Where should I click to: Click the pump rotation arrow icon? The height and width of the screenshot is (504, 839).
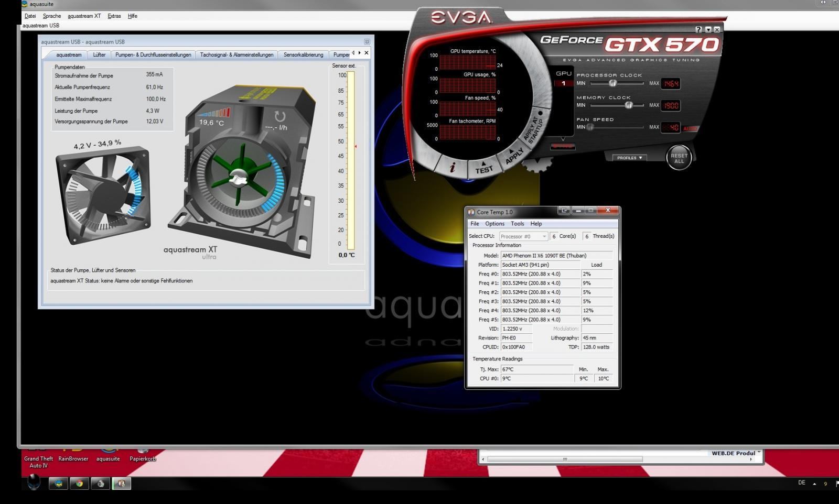point(280,116)
